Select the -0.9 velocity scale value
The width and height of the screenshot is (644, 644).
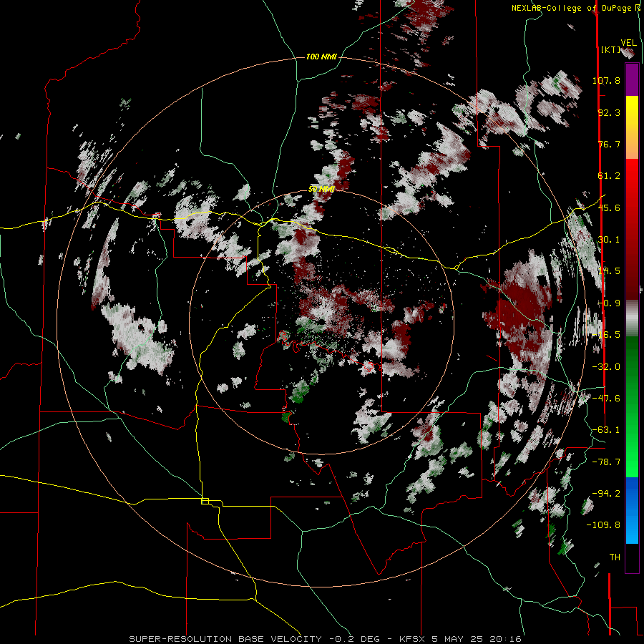[x=609, y=303]
